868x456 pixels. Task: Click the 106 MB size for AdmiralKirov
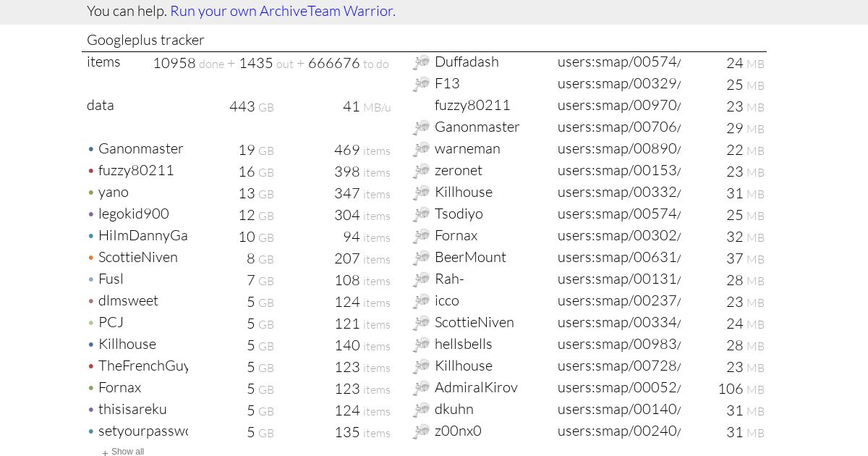[x=741, y=389]
